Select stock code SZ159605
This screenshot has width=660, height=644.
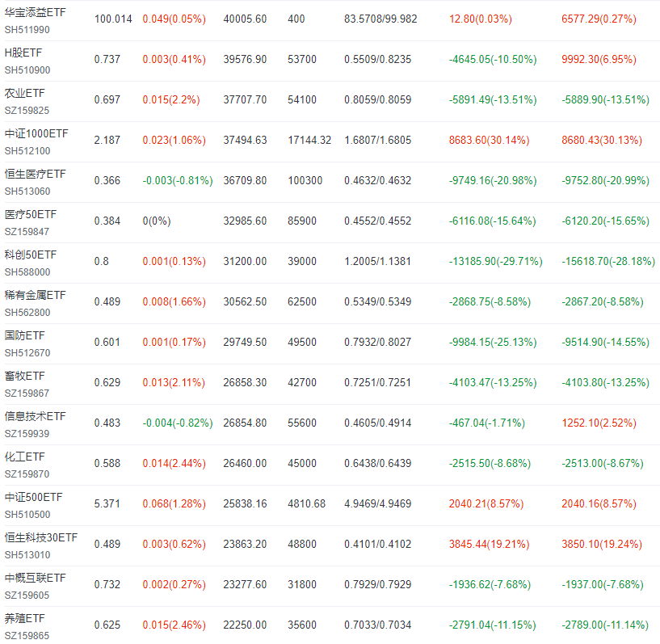coord(27,596)
